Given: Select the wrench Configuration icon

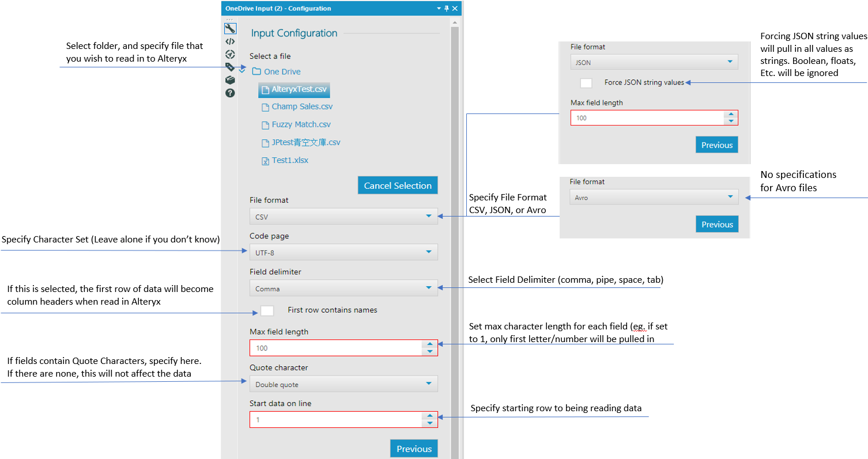Looking at the screenshot, I should [230, 28].
